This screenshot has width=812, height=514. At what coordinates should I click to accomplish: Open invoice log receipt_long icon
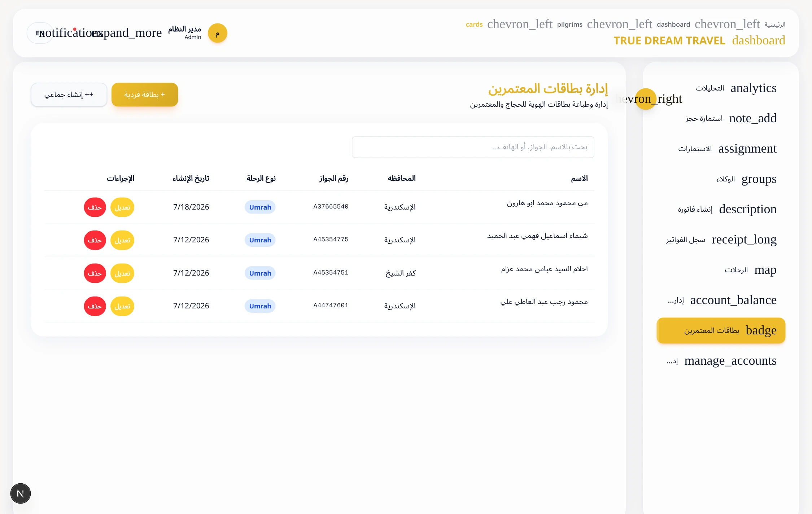coord(744,240)
